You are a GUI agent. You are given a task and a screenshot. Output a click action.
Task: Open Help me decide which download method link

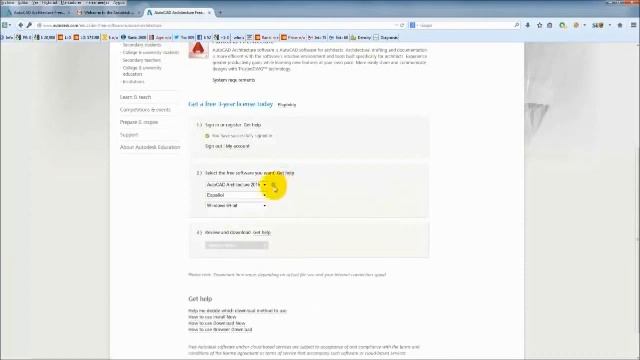237,311
